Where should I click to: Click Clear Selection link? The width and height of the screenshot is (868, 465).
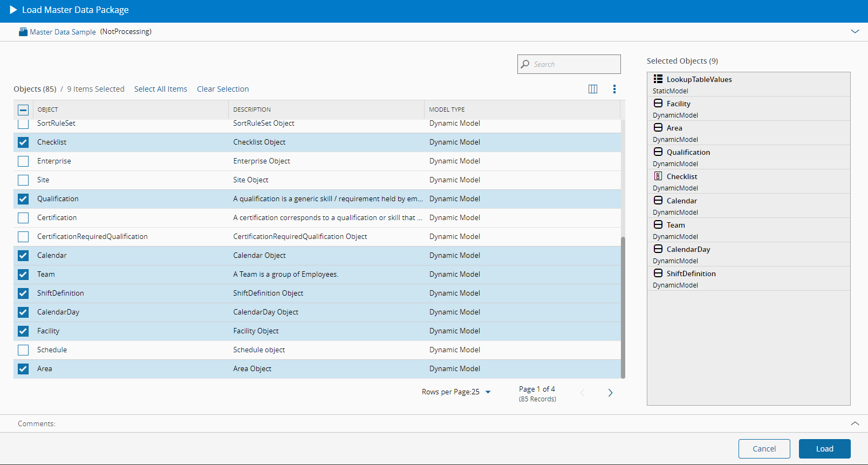223,89
